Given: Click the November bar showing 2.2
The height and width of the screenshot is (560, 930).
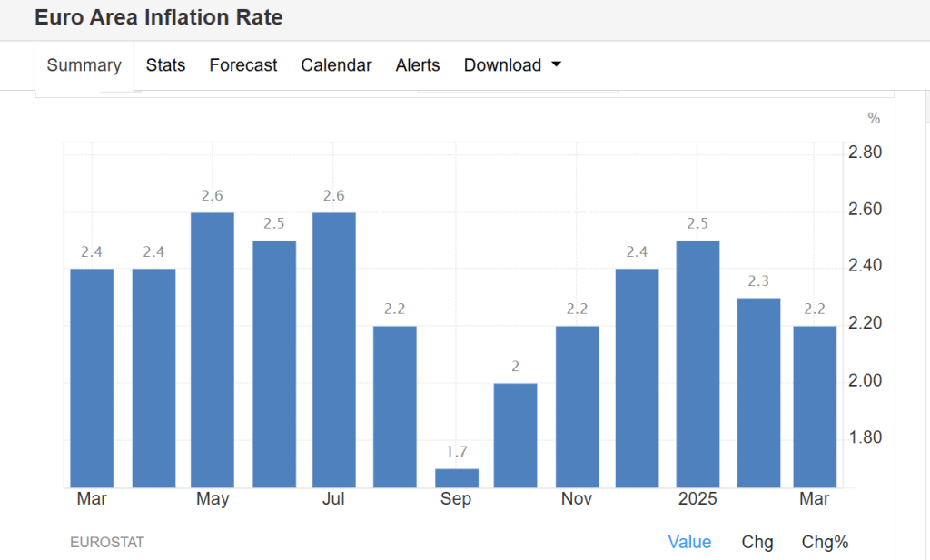Looking at the screenshot, I should click(x=577, y=407).
